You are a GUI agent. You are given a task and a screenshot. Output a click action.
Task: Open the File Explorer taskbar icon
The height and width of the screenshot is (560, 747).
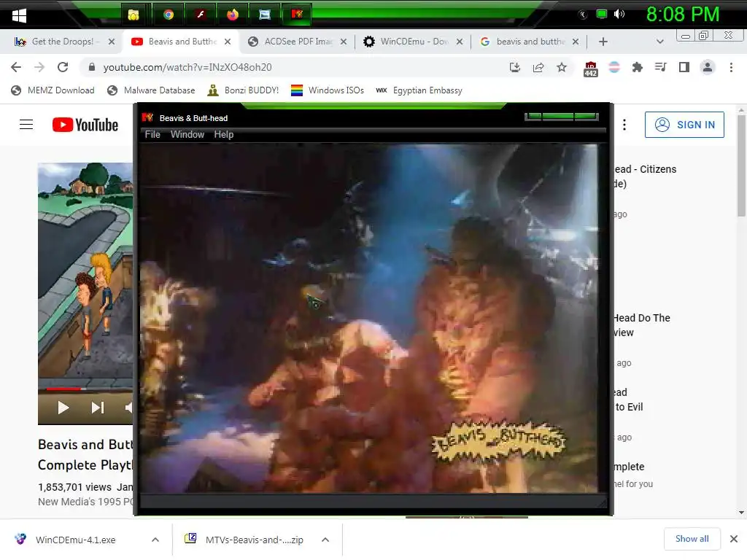coord(134,15)
